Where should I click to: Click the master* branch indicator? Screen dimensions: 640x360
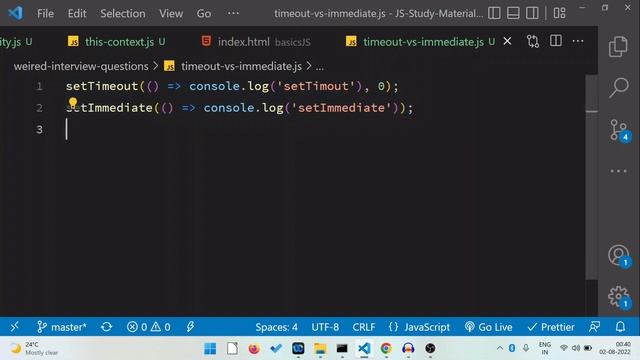pyautogui.click(x=62, y=327)
